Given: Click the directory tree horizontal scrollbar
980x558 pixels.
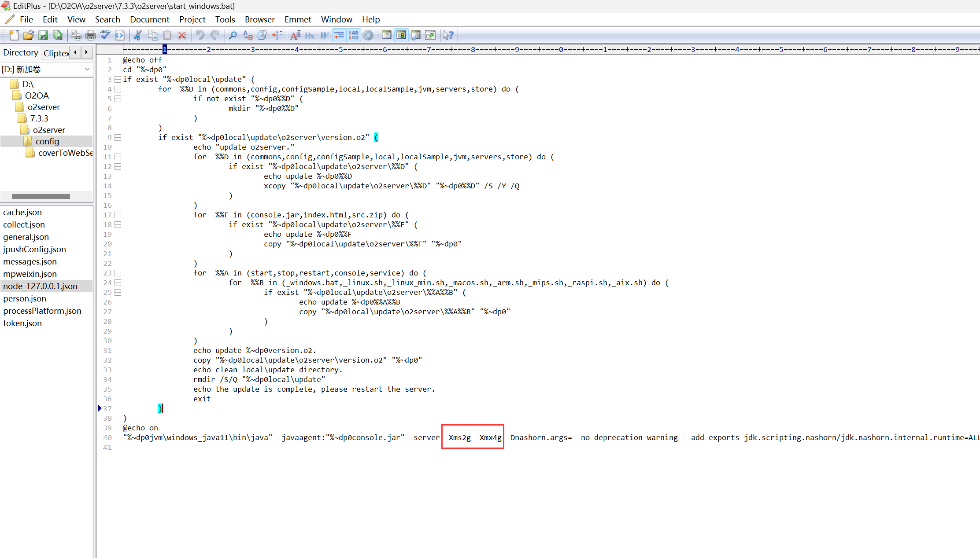Looking at the screenshot, I should 41,196.
